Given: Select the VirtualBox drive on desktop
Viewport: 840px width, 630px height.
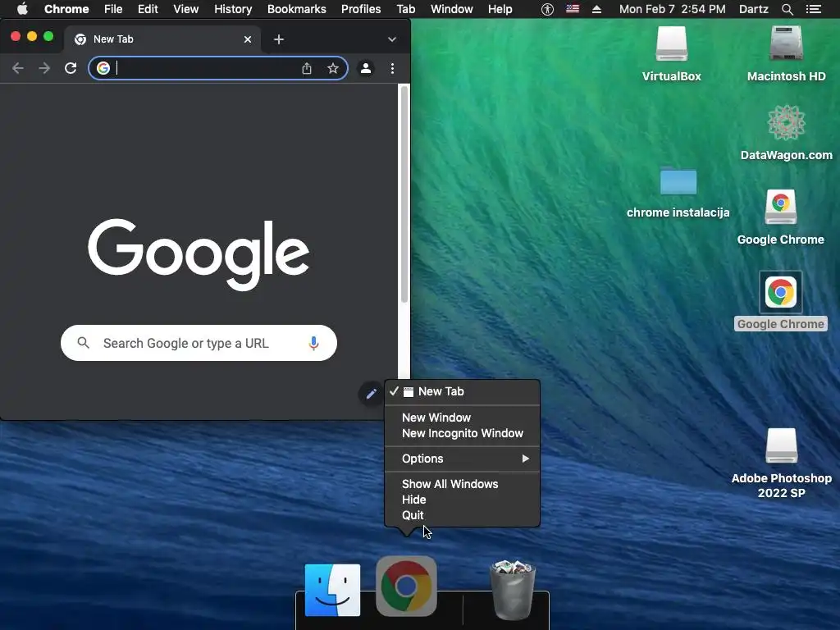Looking at the screenshot, I should tap(671, 53).
